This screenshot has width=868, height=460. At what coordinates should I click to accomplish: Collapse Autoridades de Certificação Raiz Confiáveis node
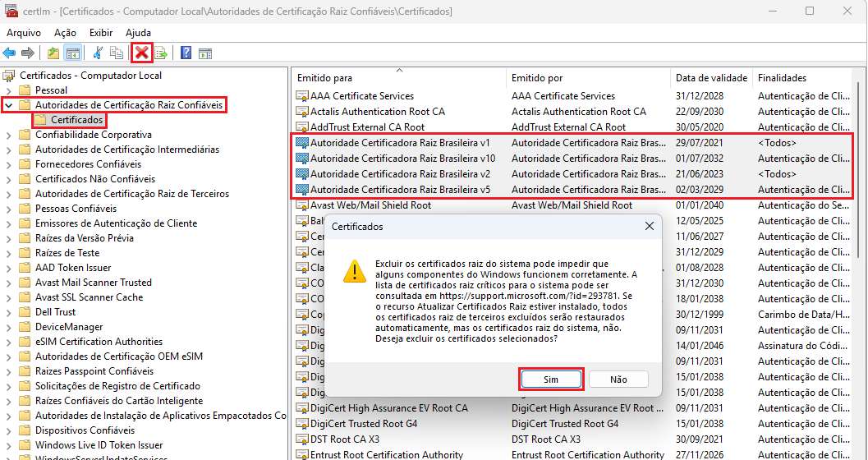8,105
